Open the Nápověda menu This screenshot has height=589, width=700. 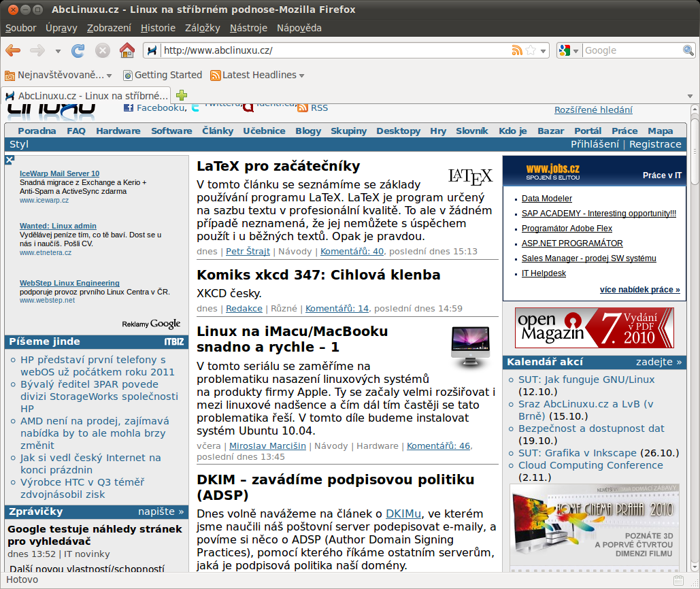(x=299, y=28)
